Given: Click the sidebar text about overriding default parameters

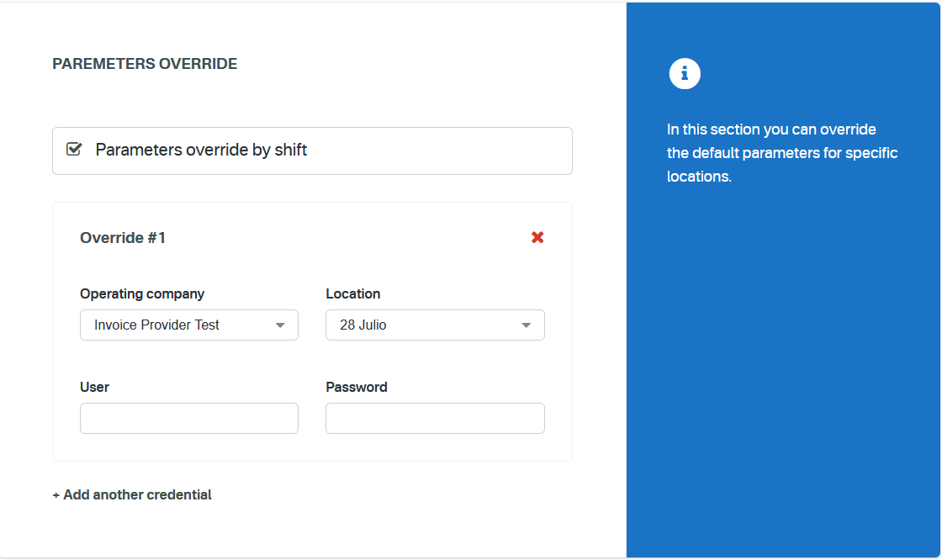Looking at the screenshot, I should coord(781,152).
